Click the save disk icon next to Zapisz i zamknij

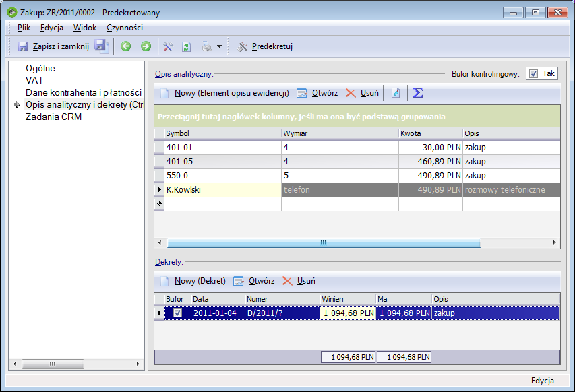23,46
